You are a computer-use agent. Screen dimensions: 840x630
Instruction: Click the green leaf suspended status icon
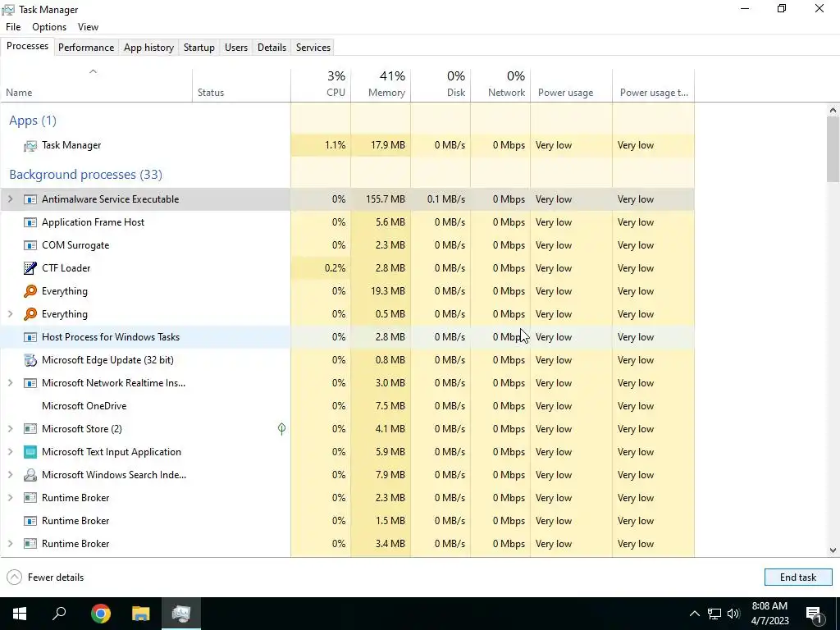tap(282, 428)
